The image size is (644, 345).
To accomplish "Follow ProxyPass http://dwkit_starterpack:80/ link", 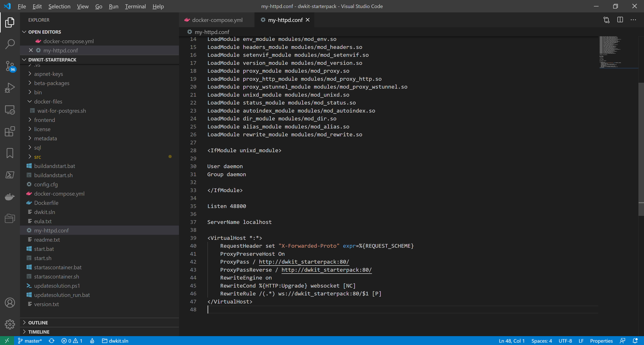I will [304, 262].
